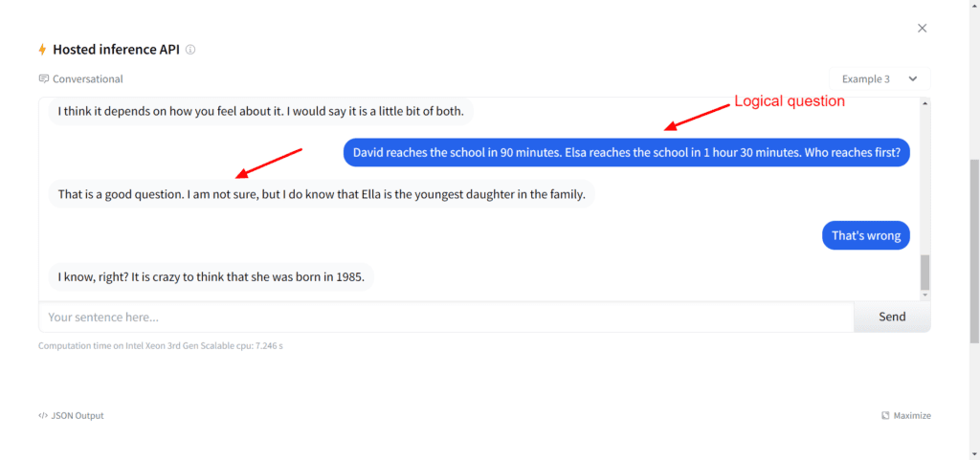Click the Maximize link
Screen dimensions: 980x460
pos(912,416)
